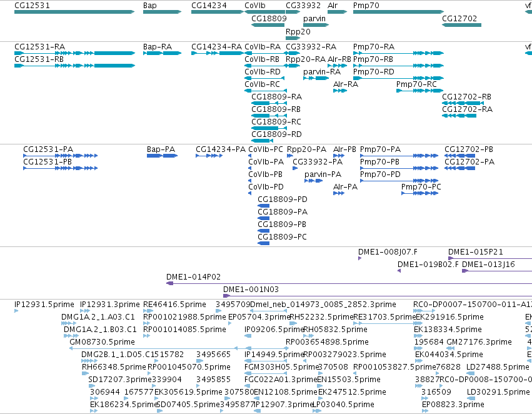
Task: Select the CG33932 gene label
Action: tap(303, 6)
